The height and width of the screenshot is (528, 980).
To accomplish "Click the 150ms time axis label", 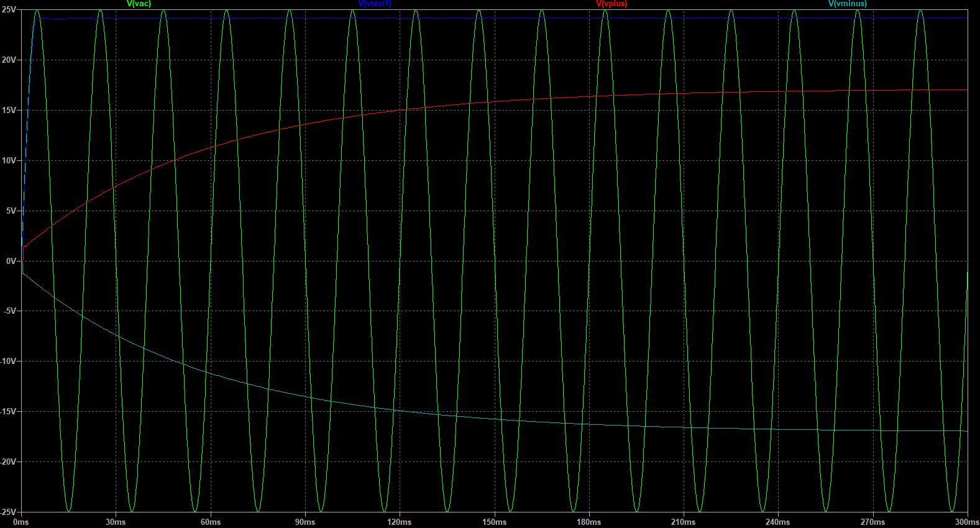I will [x=494, y=522].
